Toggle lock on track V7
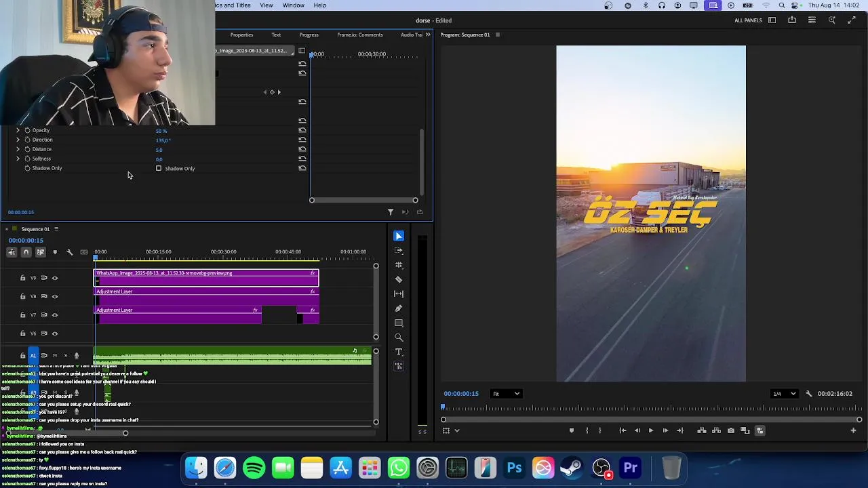This screenshot has height=488, width=868. [x=22, y=315]
